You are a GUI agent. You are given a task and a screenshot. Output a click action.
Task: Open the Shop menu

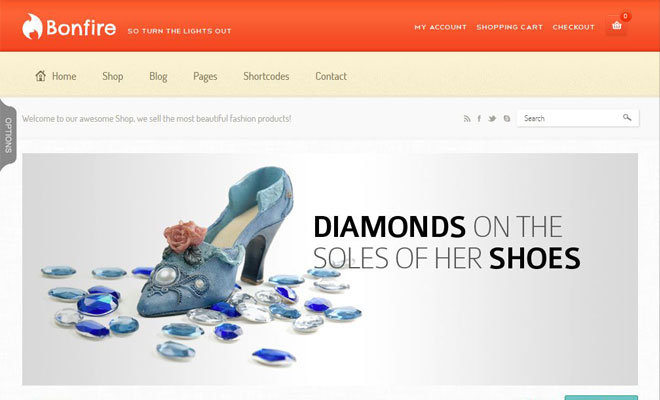(112, 76)
